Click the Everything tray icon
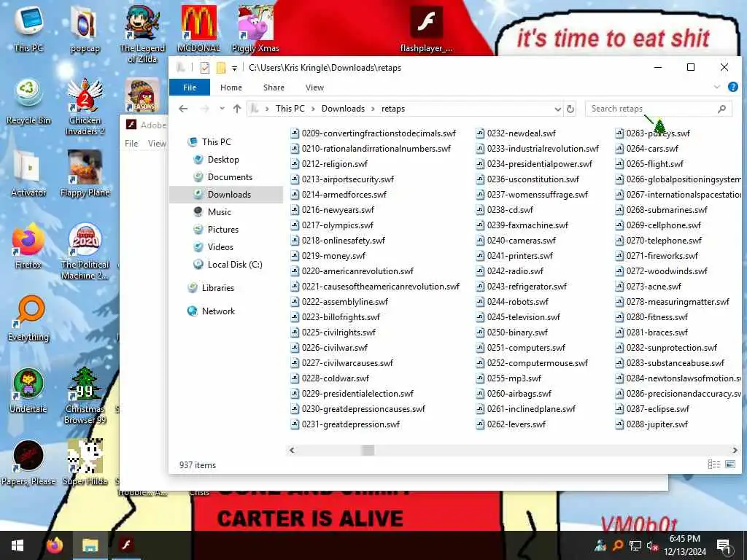This screenshot has height=560, width=747. (x=617, y=545)
